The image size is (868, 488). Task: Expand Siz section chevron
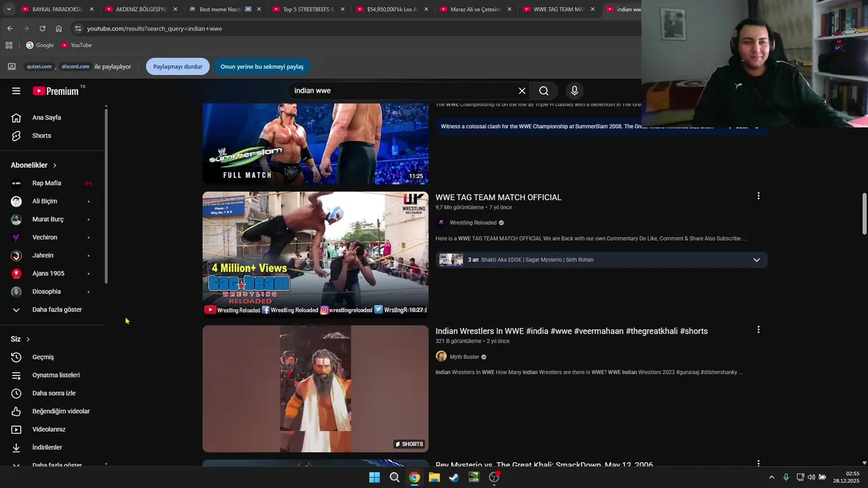click(x=28, y=339)
